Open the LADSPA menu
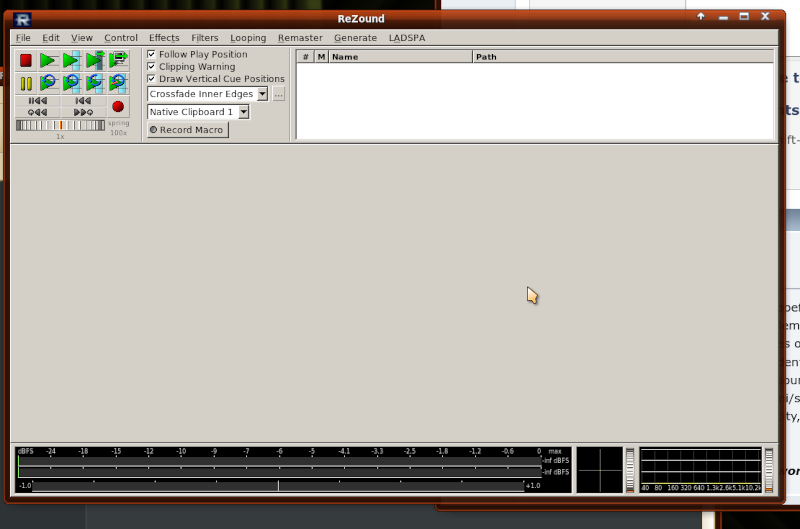The image size is (800, 529). pyautogui.click(x=407, y=38)
